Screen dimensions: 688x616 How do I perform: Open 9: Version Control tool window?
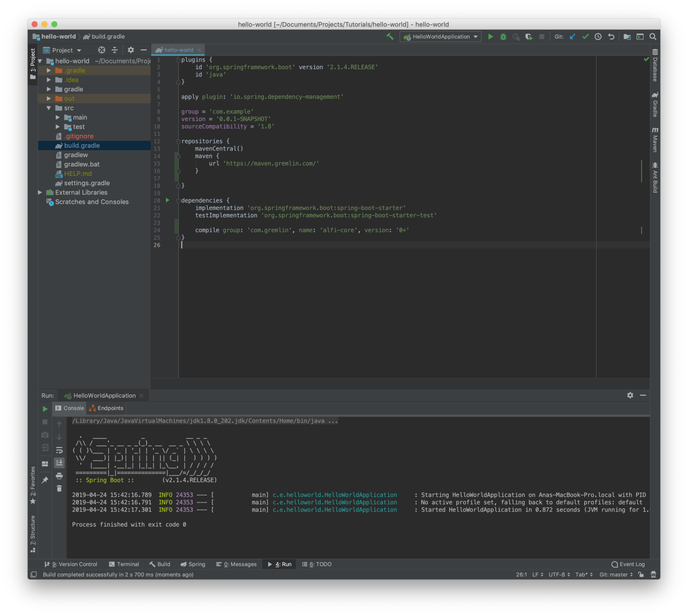[71, 564]
